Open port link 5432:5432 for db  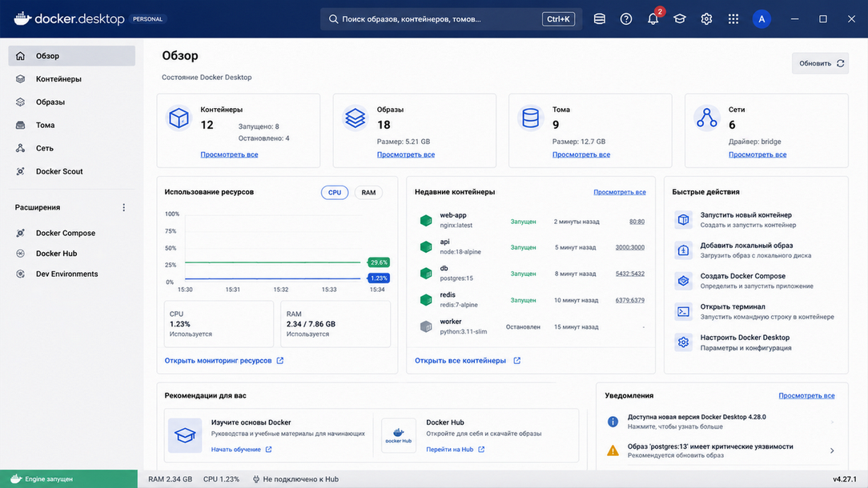coord(630,274)
